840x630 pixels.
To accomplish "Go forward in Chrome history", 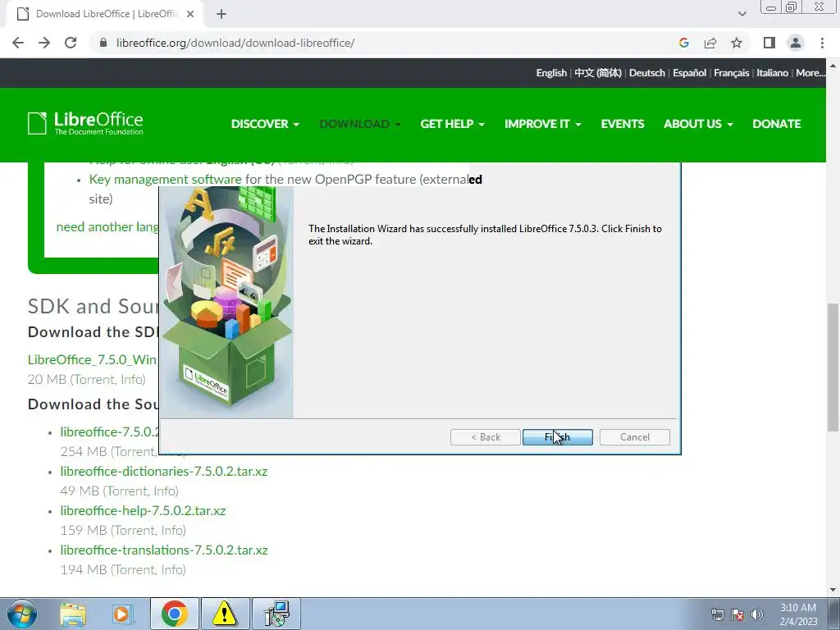I will tap(44, 43).
